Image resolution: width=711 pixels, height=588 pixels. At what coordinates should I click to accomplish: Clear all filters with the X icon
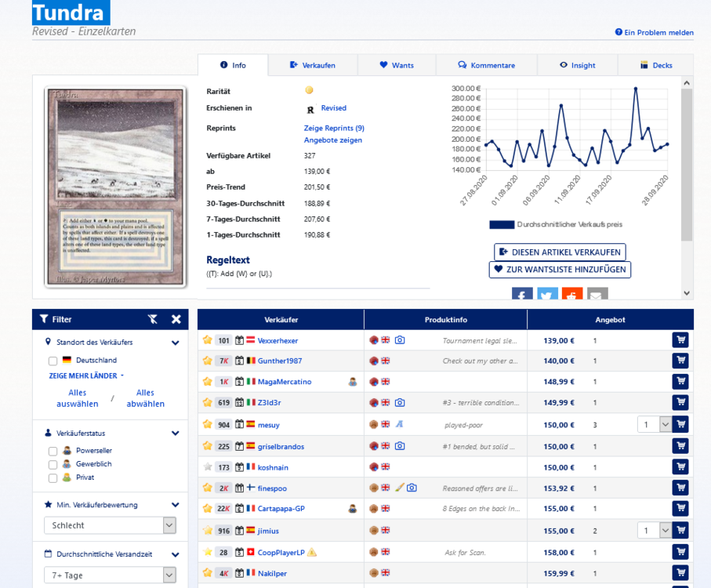[x=176, y=319]
